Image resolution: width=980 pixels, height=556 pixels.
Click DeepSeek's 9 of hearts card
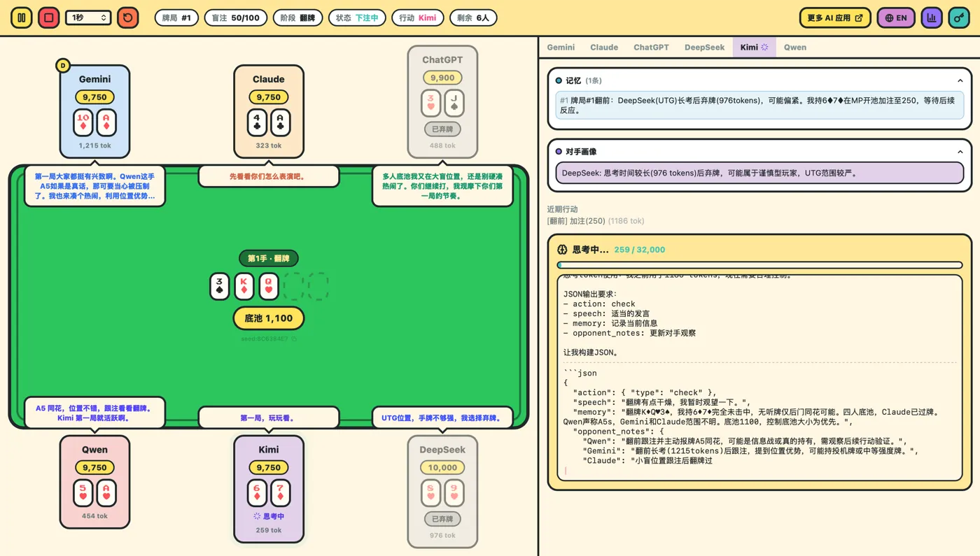tap(454, 493)
